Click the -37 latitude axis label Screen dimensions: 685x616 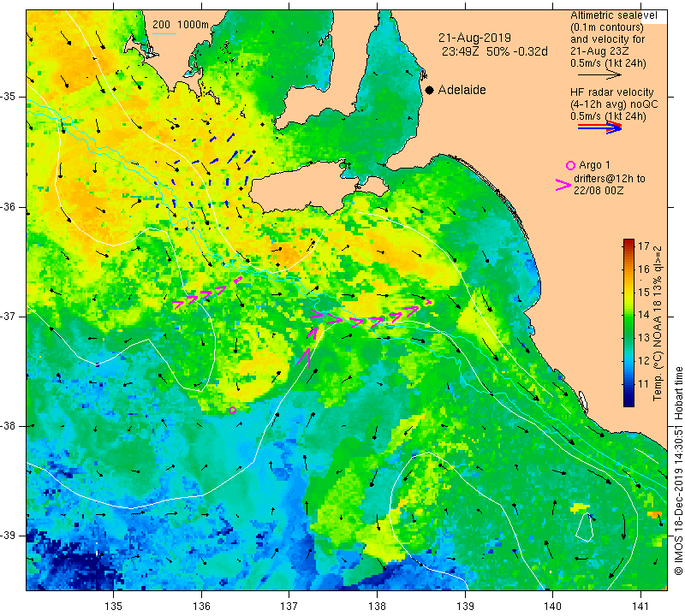pos(9,316)
